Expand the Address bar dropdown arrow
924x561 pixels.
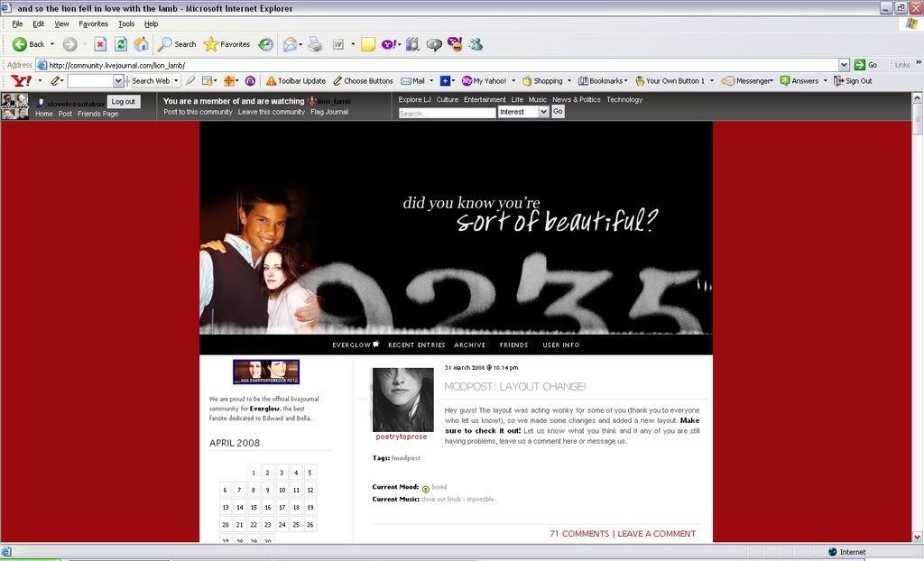coord(844,65)
